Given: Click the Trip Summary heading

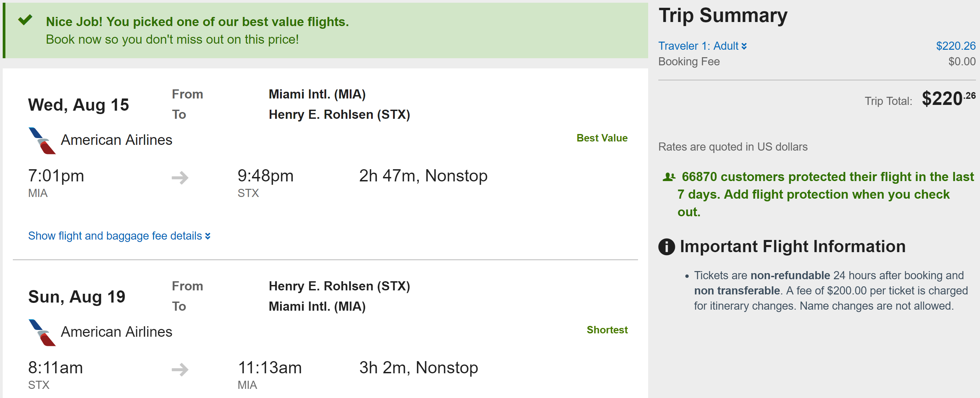Looking at the screenshot, I should click(x=722, y=16).
